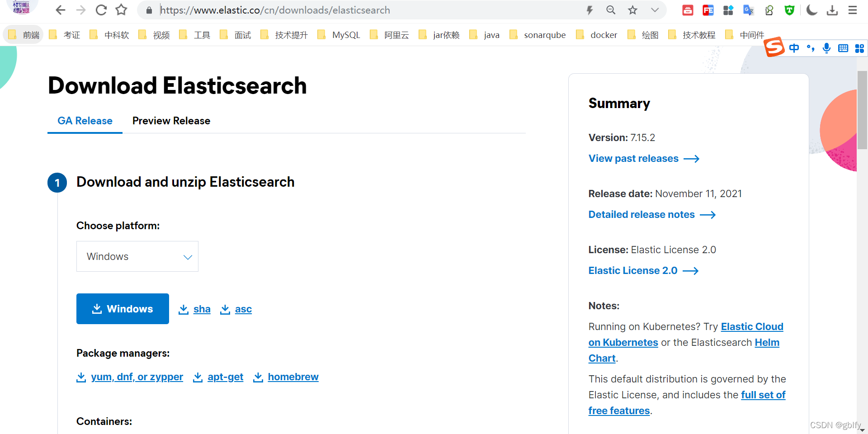Open the 前端 bookmark folder
This screenshot has height=434, width=868.
pos(24,35)
